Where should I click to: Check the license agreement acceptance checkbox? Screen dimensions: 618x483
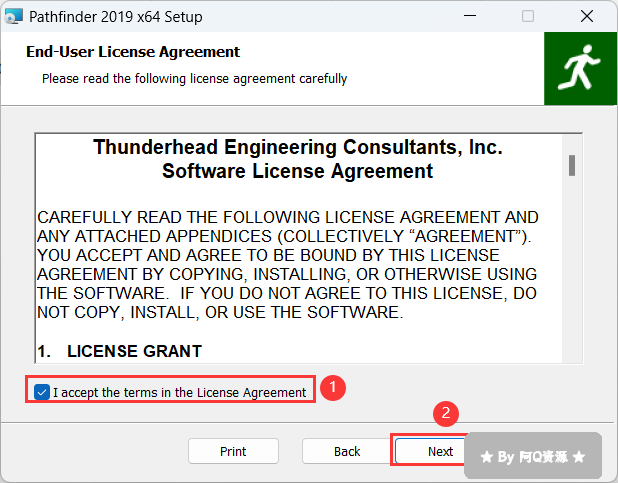[42, 392]
